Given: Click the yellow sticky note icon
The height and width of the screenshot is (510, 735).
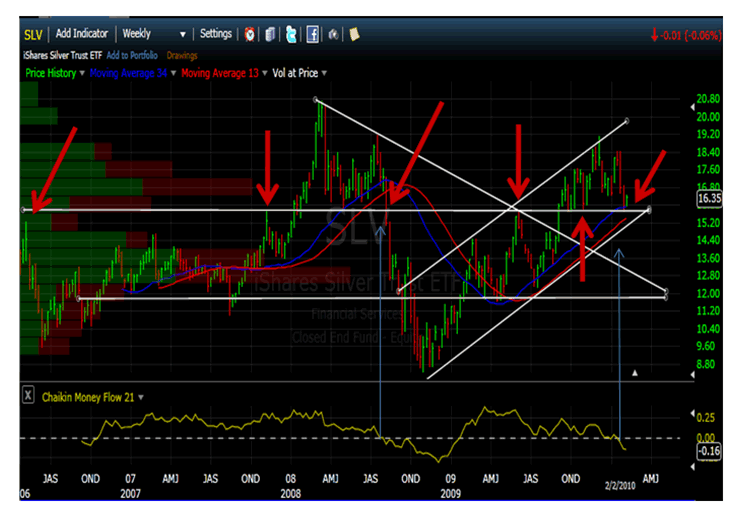Looking at the screenshot, I should coord(354,34).
